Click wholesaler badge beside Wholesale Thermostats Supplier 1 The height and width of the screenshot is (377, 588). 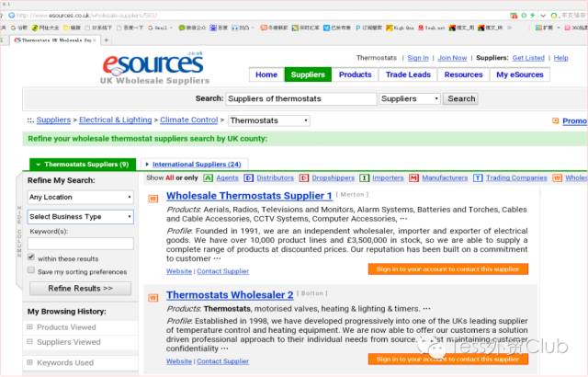153,199
